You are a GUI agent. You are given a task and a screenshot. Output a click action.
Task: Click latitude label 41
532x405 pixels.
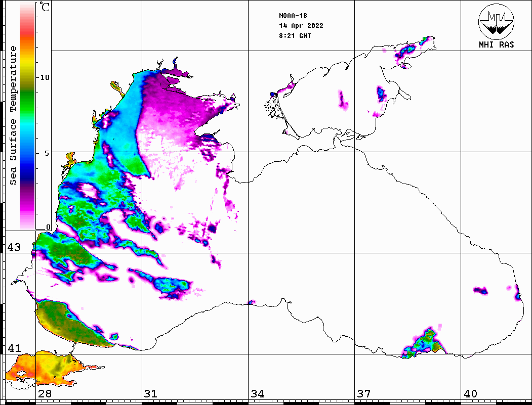coord(14,348)
